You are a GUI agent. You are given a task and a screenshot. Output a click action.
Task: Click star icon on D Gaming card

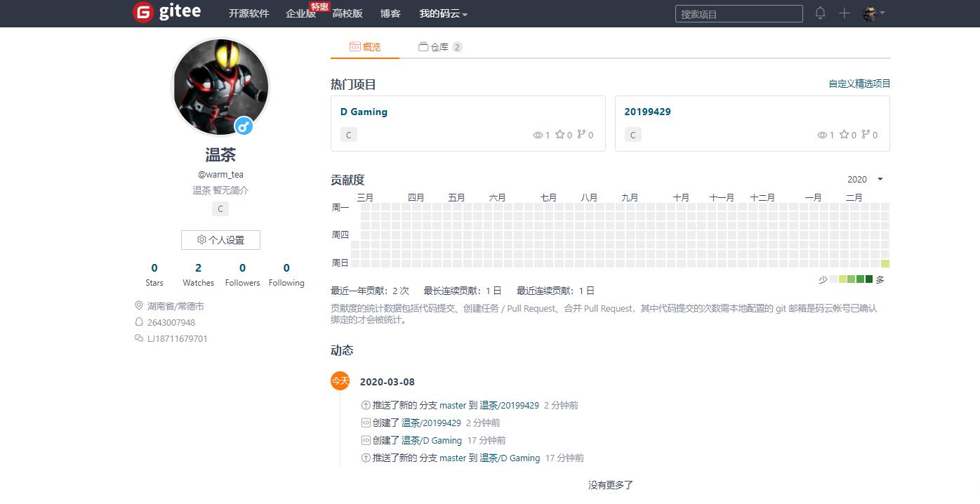[x=559, y=135]
